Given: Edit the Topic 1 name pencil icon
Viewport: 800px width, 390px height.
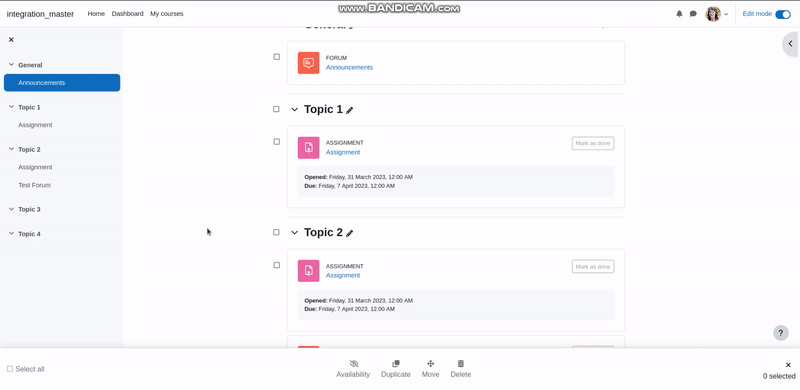Looking at the screenshot, I should (349, 110).
